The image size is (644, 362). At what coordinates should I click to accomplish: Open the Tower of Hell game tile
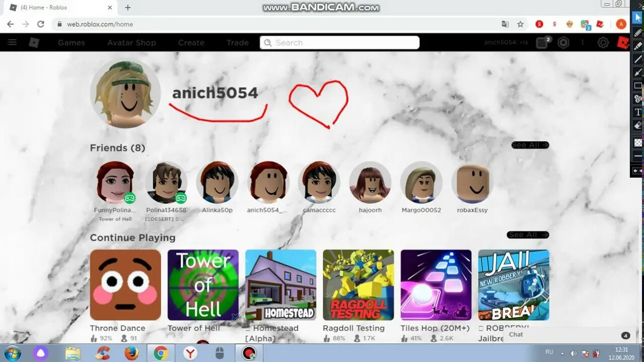(203, 285)
